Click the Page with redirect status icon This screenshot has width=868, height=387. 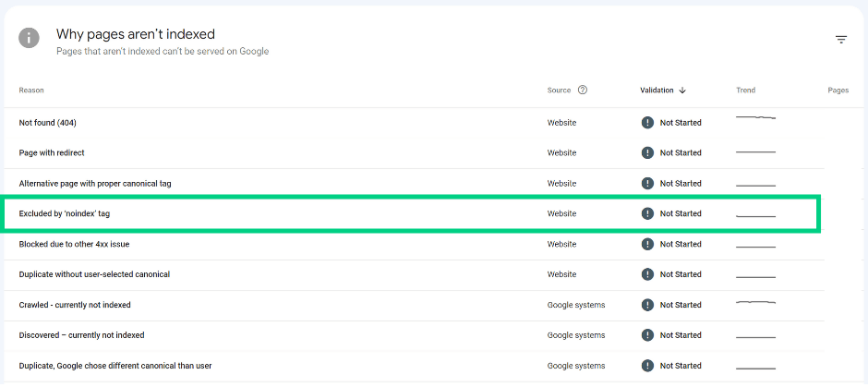coord(647,152)
